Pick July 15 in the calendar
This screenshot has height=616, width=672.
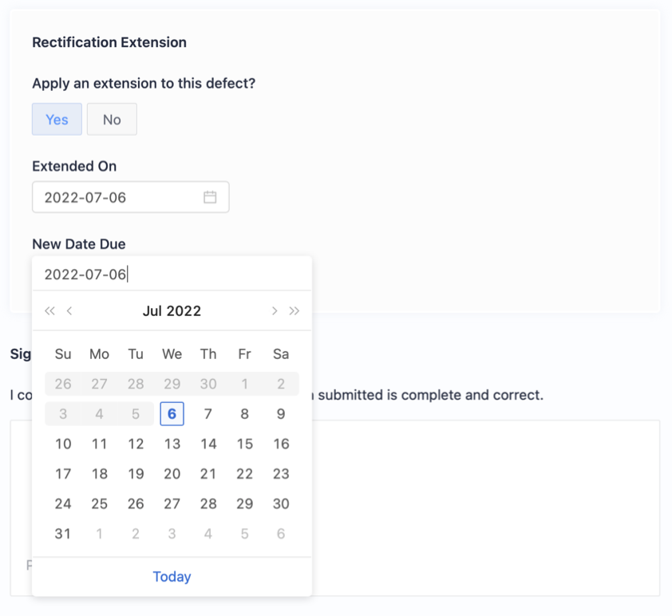(244, 444)
